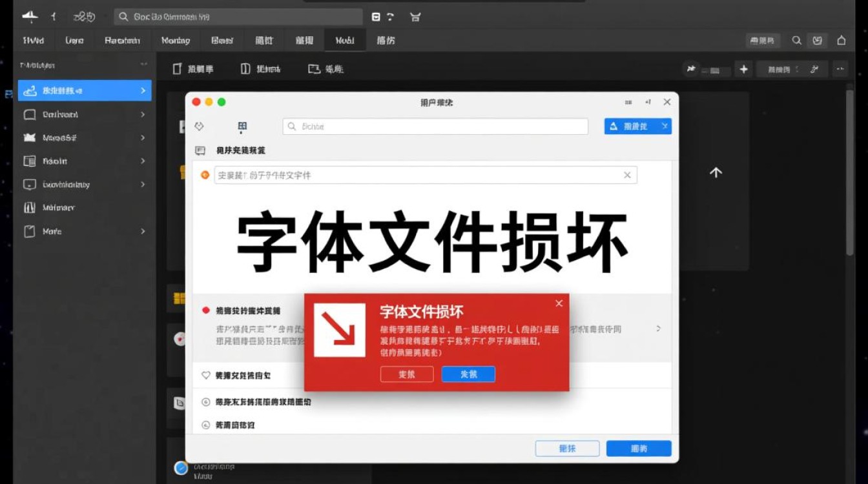868x484 pixels.
Task: Expand the Dashboard sidebar item chevron
Action: click(x=143, y=114)
